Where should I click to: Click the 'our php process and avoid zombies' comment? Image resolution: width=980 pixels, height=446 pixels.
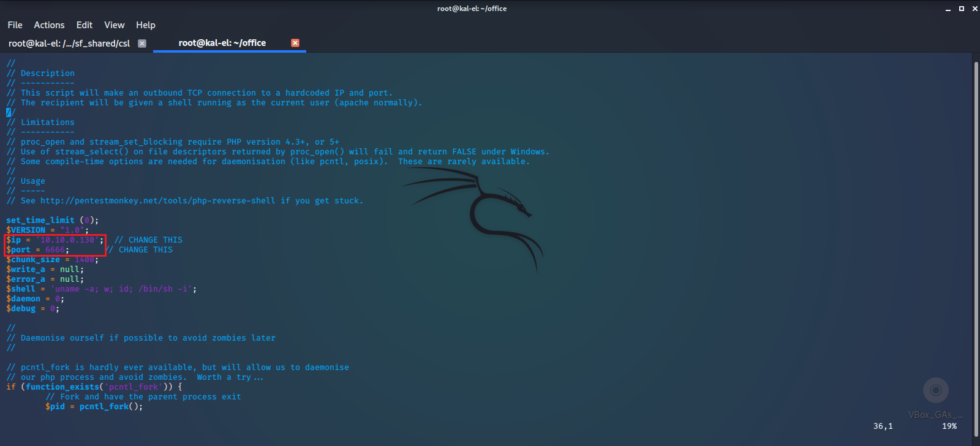[x=135, y=377]
